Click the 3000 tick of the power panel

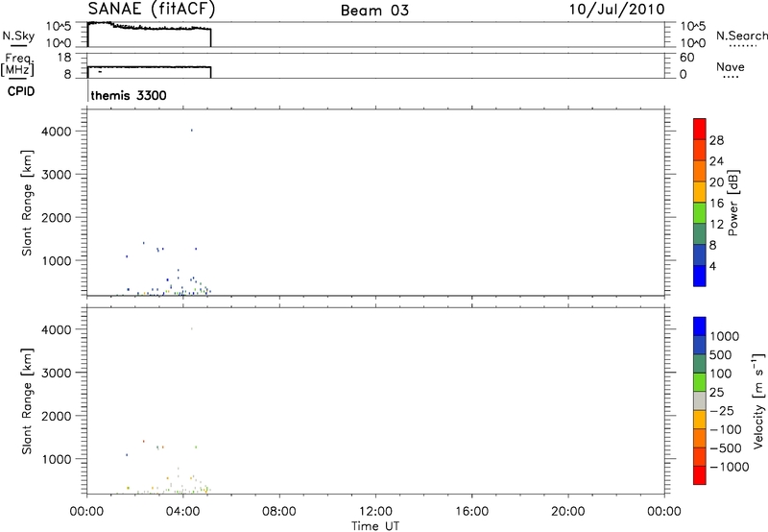[x=57, y=175]
